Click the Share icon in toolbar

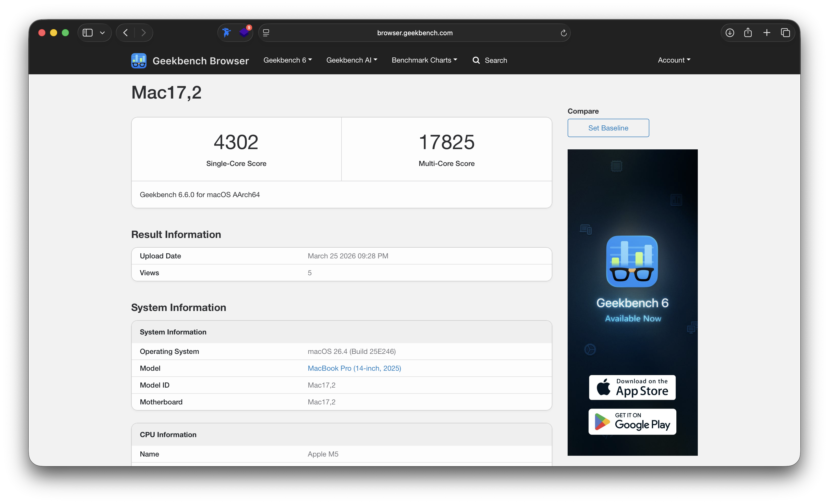point(748,33)
